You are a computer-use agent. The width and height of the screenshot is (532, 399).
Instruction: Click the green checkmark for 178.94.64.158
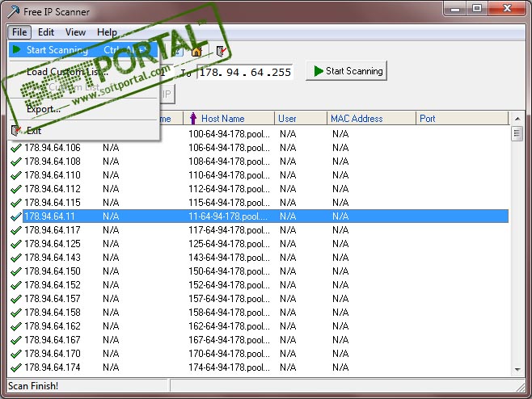coord(16,313)
